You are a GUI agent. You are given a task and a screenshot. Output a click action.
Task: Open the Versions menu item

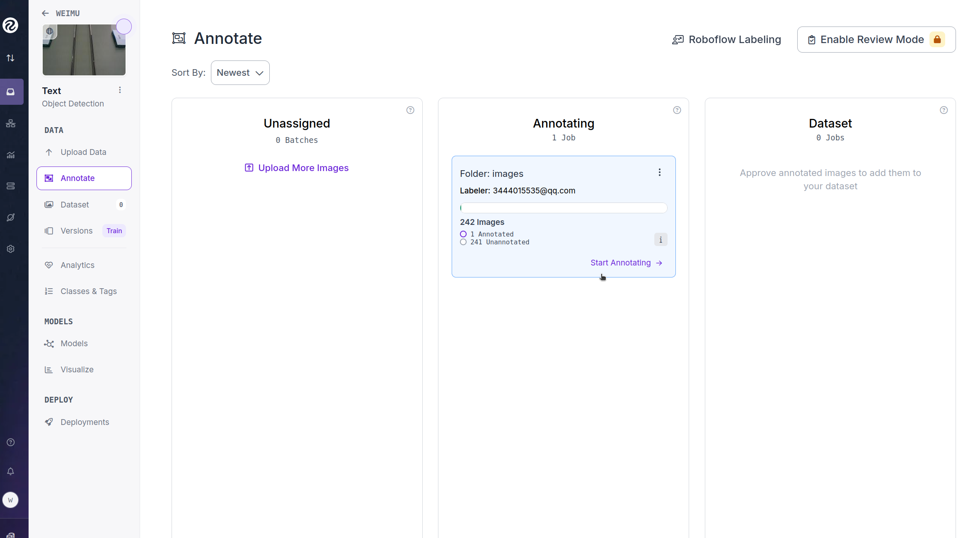coord(77,231)
